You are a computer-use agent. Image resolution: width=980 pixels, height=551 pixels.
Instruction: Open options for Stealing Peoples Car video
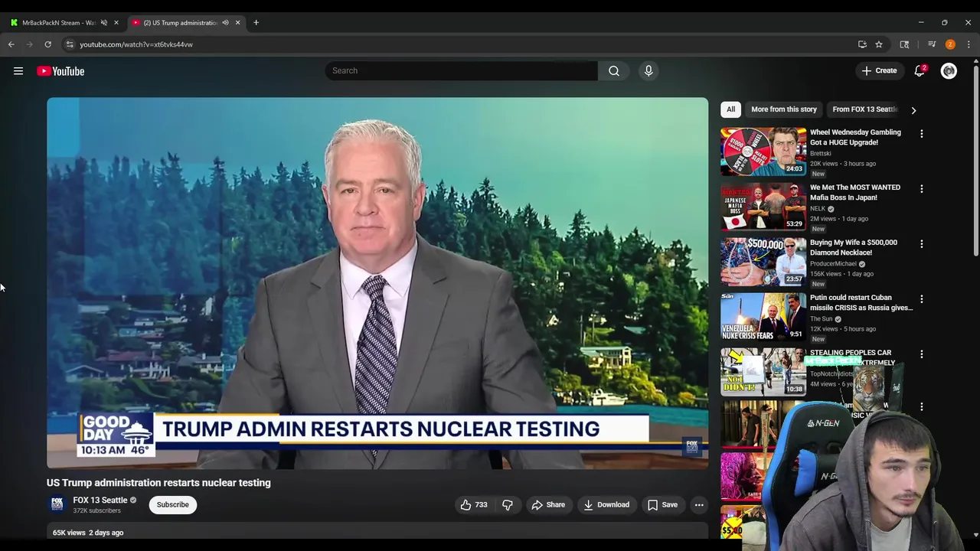point(921,354)
